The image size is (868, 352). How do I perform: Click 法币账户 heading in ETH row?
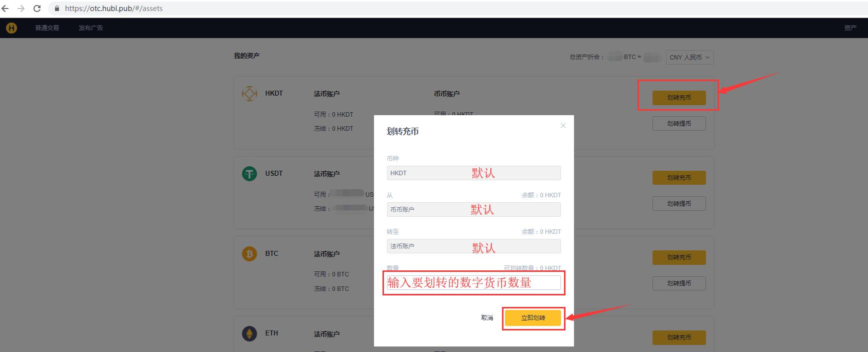coord(326,334)
